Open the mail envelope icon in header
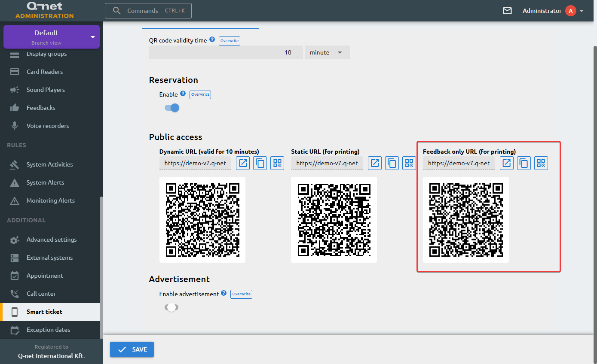This screenshot has width=597, height=364. tap(507, 11)
